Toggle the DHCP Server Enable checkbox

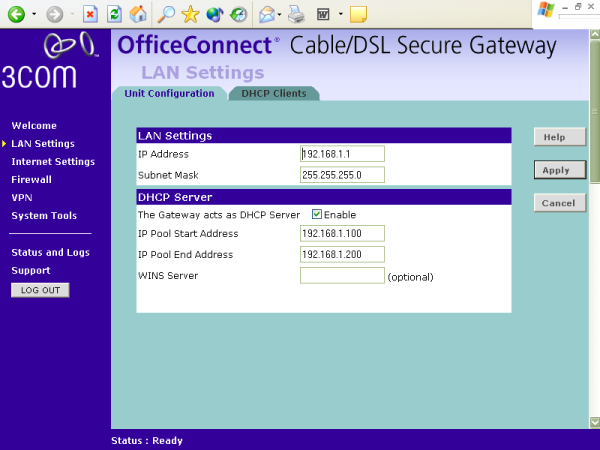pos(316,214)
